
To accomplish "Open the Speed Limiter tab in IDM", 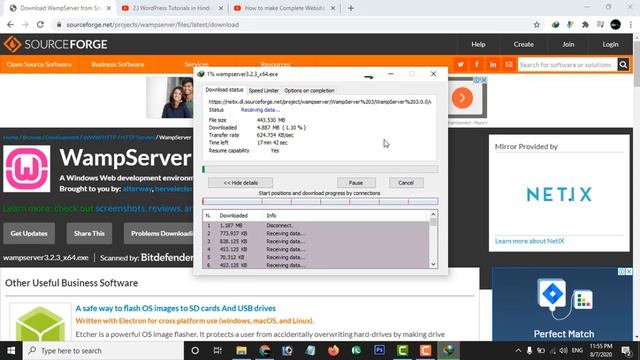I will [264, 91].
